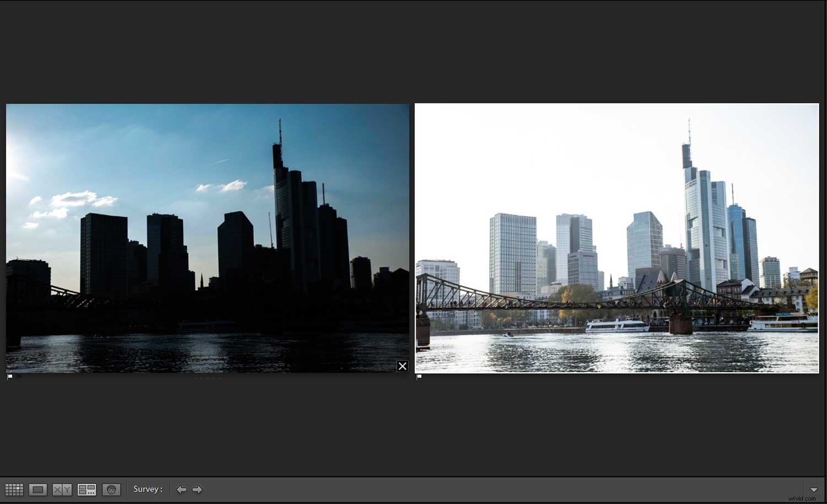Viewport: 827px width, 504px height.
Task: Switch to Loupe view
Action: pyautogui.click(x=37, y=489)
